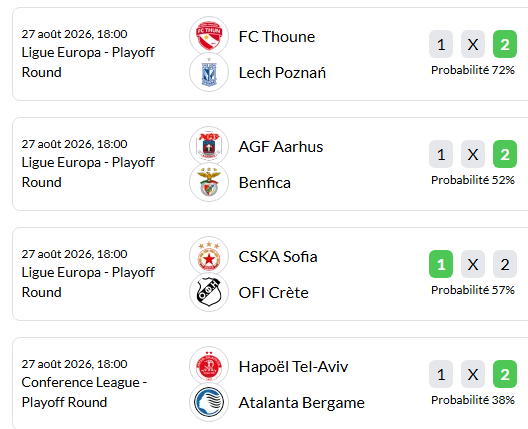Image resolution: width=528 pixels, height=429 pixels.
Task: Select the Benfica eagle crest
Action: click(209, 182)
